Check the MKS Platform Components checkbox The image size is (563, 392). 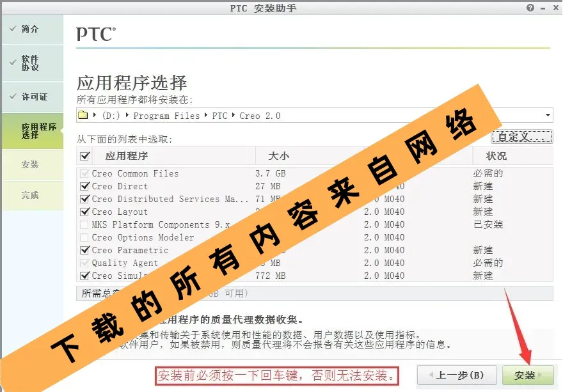point(84,224)
